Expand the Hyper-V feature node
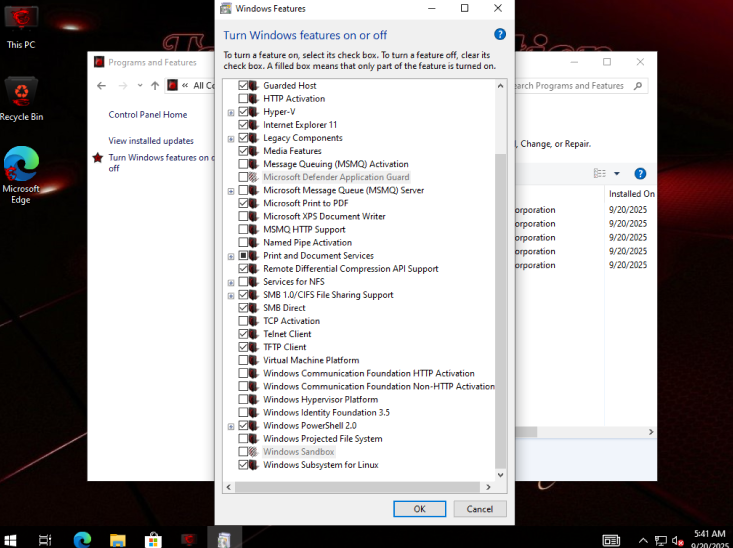 pos(231,113)
